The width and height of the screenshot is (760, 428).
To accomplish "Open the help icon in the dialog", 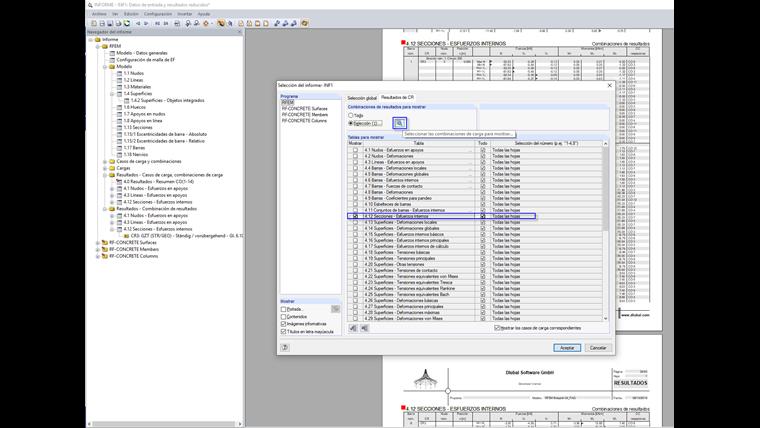I will pyautogui.click(x=285, y=347).
